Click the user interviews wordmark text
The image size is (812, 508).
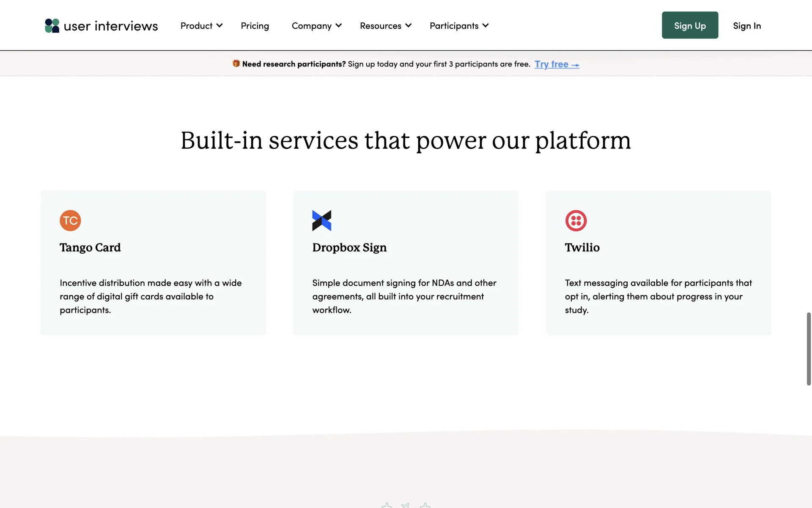pos(111,26)
